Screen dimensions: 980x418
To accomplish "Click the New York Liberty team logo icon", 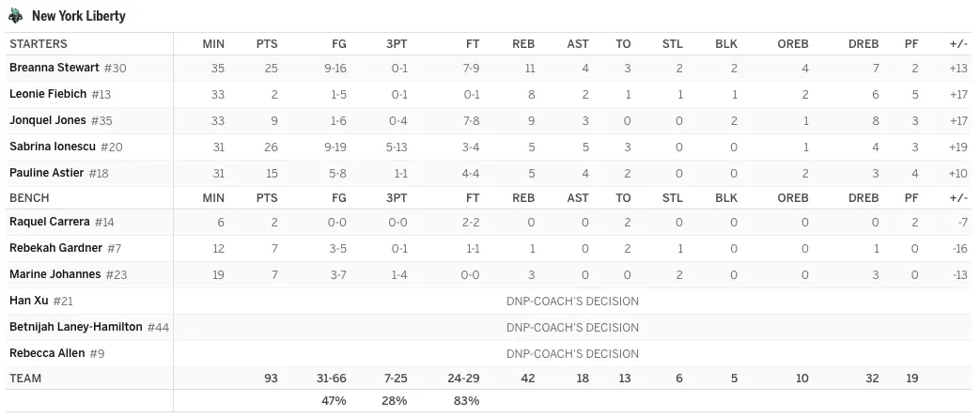I will pos(16,16).
